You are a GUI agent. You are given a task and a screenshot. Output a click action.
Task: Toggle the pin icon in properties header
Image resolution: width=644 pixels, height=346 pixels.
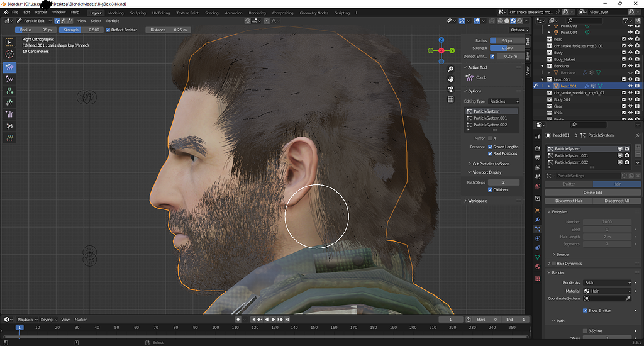point(638,135)
